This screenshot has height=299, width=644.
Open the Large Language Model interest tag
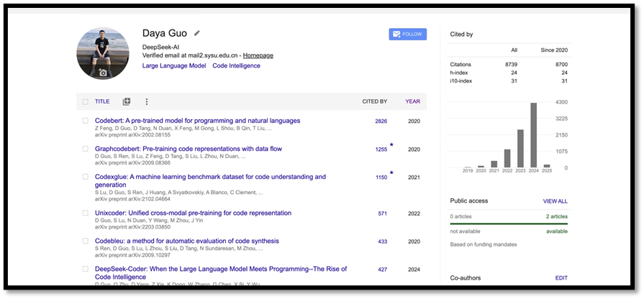click(x=173, y=66)
